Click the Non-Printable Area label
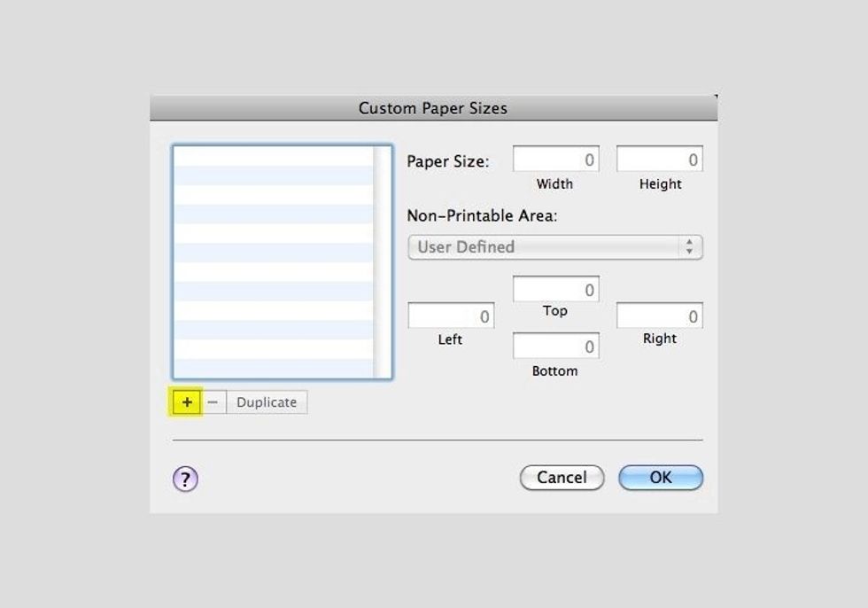868x608 pixels. coord(482,215)
